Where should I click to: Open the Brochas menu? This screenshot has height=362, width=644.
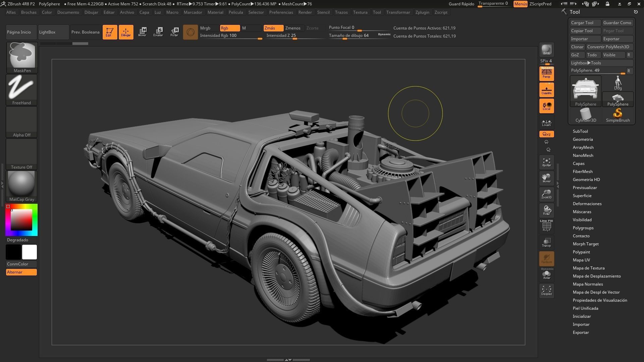tap(29, 12)
